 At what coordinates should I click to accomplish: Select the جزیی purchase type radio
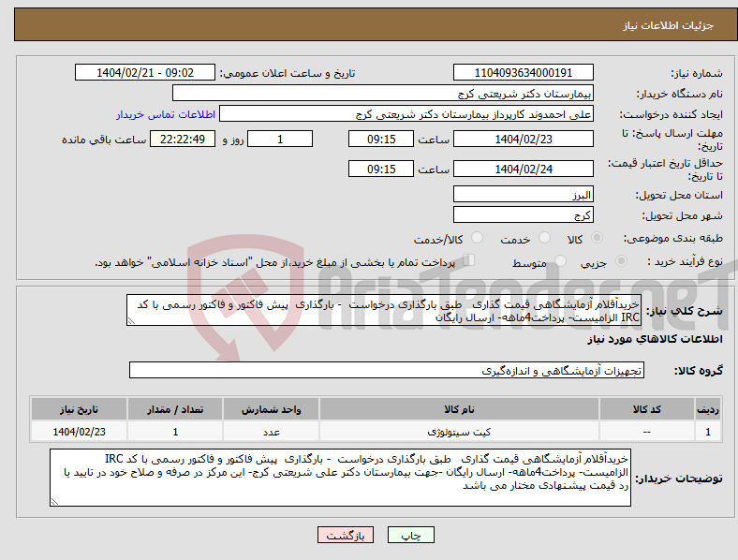pyautogui.click(x=621, y=260)
